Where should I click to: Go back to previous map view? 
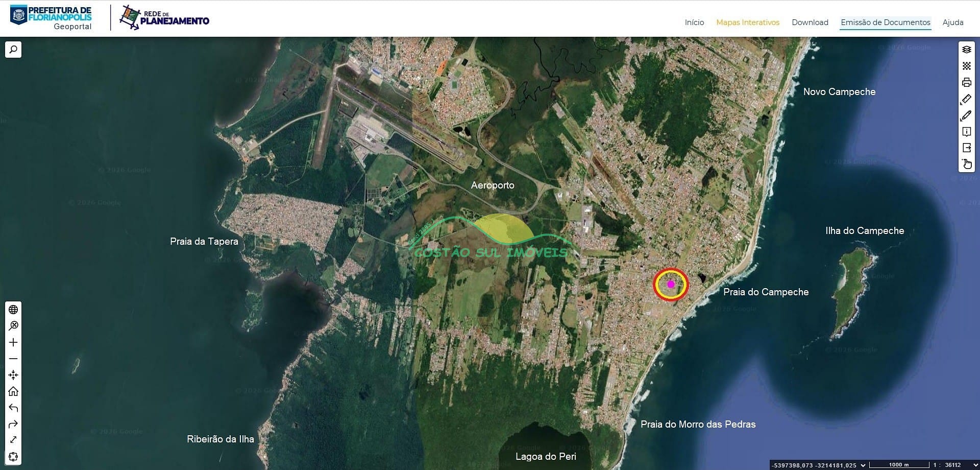pos(13,408)
